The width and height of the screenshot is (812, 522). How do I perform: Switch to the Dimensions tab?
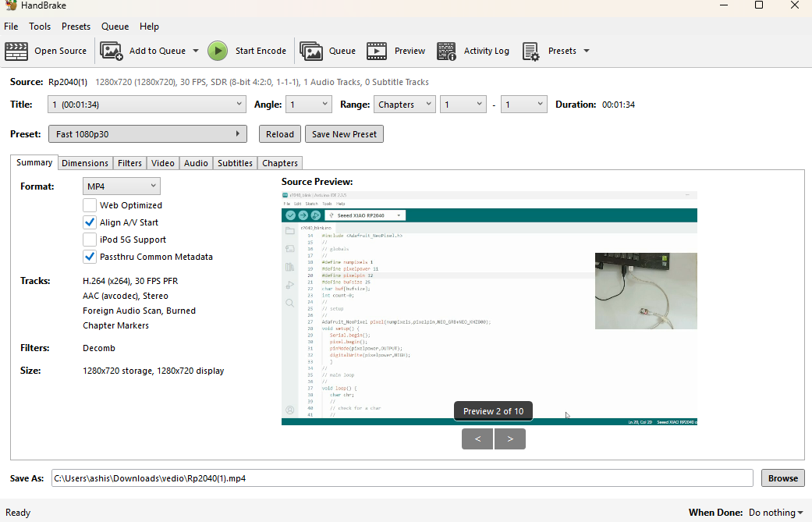click(85, 163)
